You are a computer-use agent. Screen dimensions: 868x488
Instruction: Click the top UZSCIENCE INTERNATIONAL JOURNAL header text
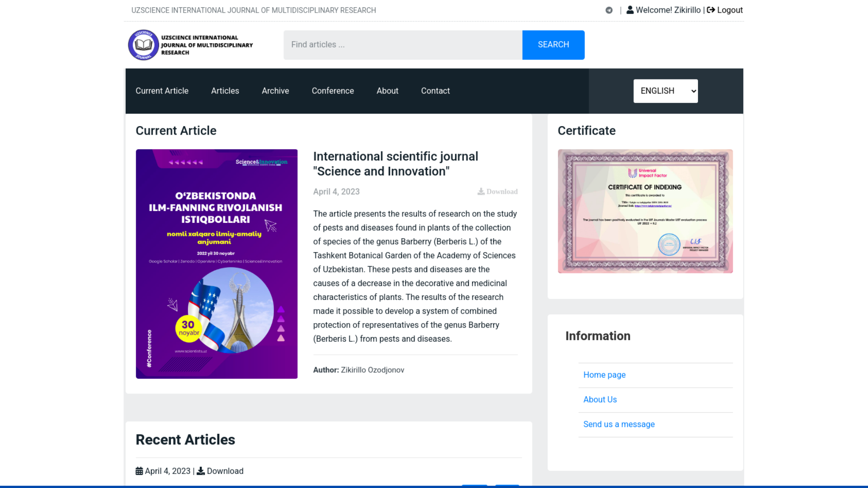click(x=254, y=10)
